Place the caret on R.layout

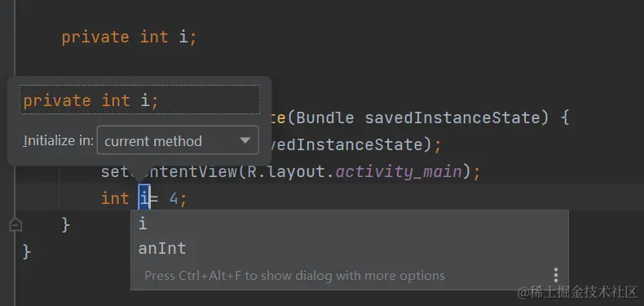tap(286, 171)
